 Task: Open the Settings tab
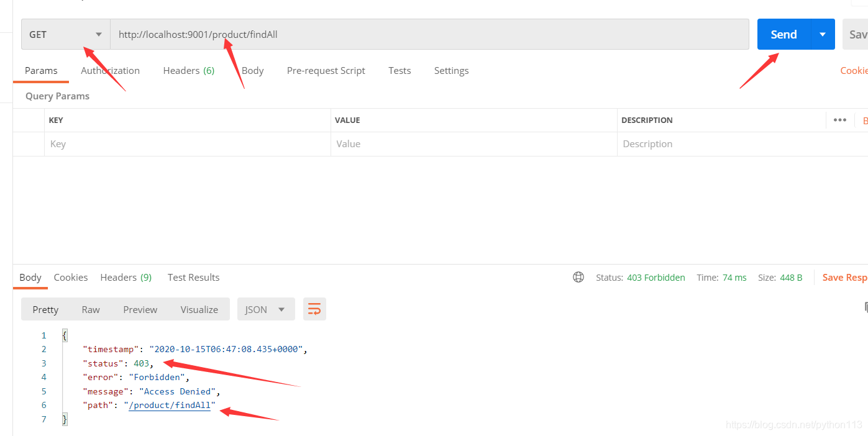click(x=451, y=71)
